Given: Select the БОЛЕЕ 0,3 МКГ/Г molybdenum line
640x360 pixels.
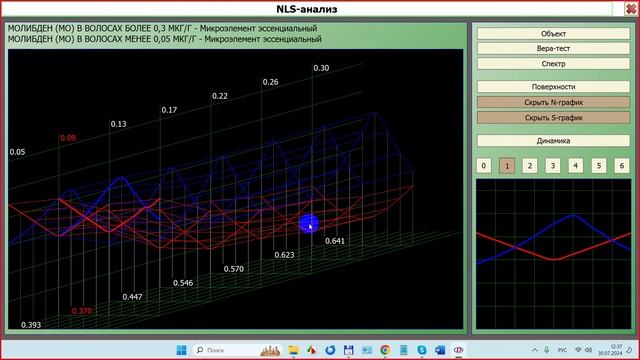Looking at the screenshot, I should [162, 28].
